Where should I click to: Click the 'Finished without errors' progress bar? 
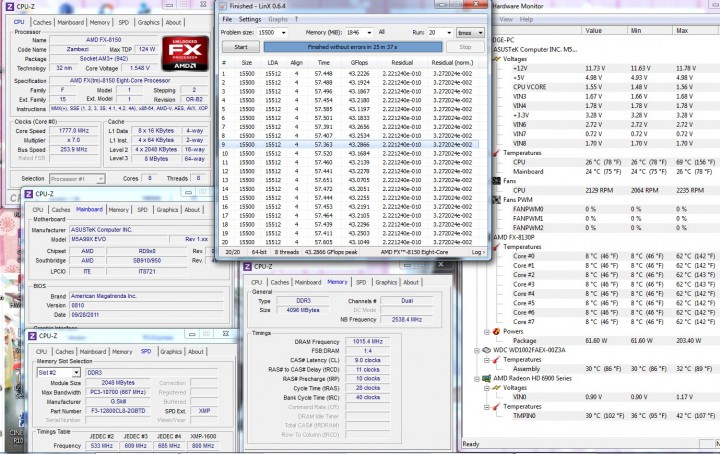click(353, 47)
